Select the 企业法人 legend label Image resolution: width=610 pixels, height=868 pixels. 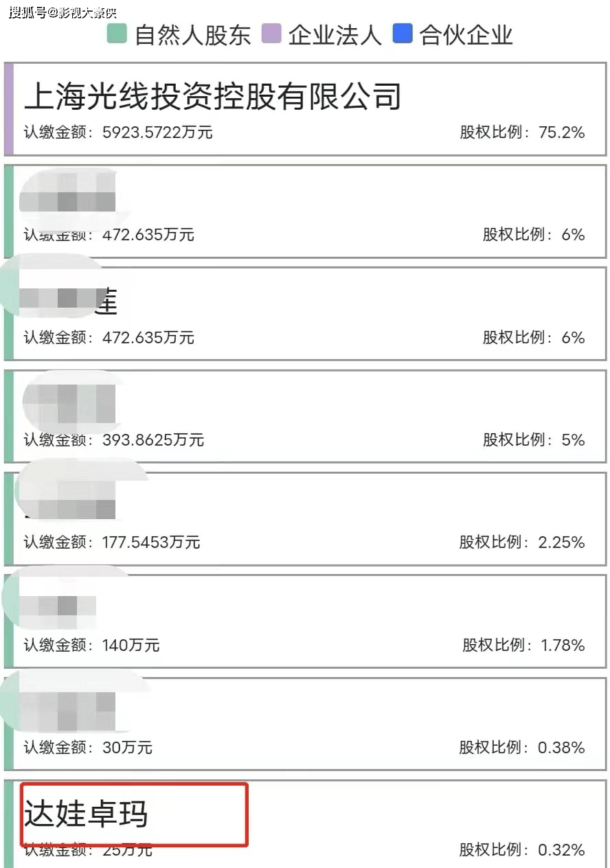(335, 34)
